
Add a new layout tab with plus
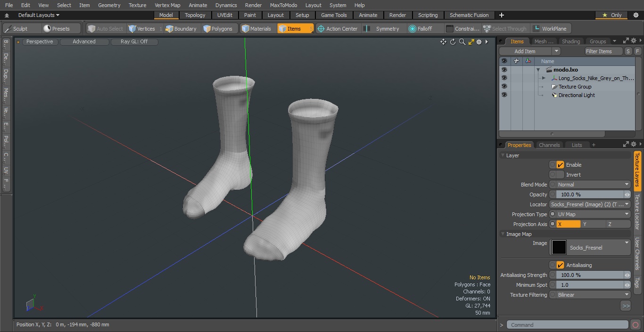[501, 15]
